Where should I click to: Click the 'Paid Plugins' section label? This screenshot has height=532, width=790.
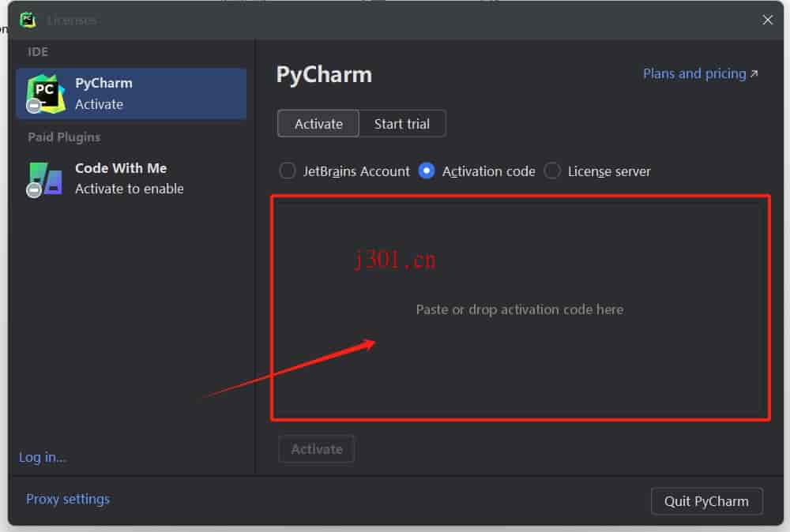(64, 137)
